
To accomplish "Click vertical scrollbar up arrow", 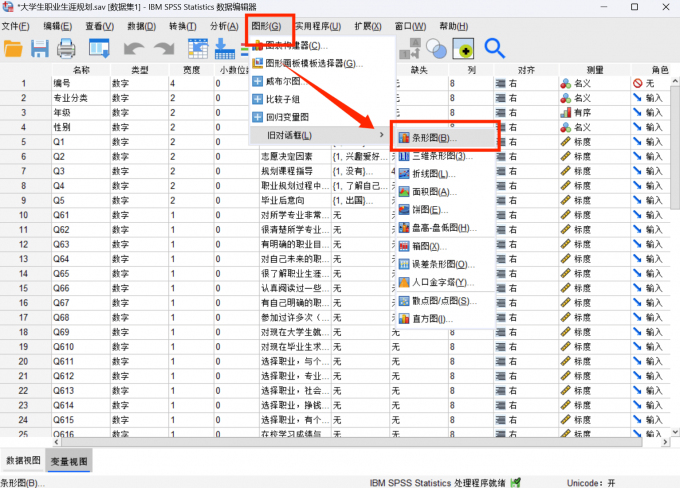I will coord(675,81).
